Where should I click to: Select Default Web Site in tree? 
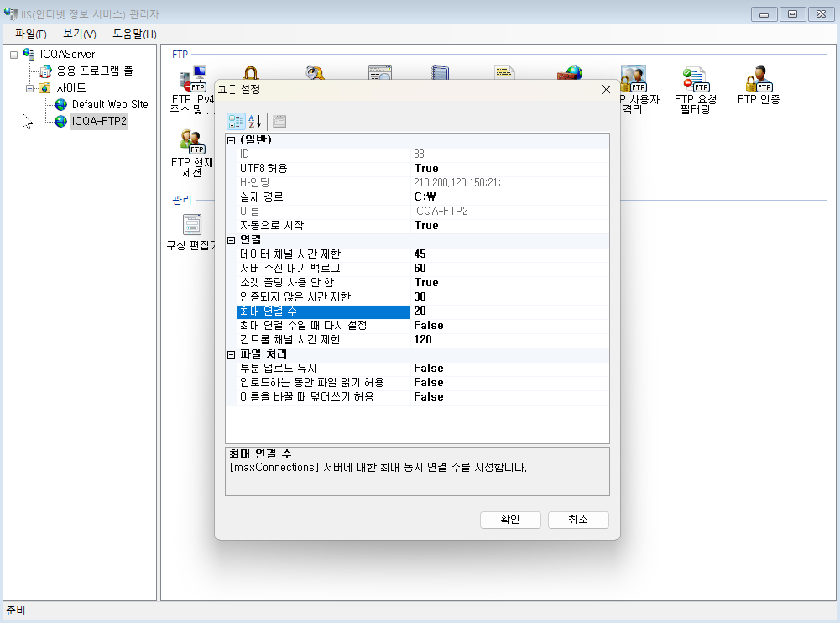click(110, 105)
